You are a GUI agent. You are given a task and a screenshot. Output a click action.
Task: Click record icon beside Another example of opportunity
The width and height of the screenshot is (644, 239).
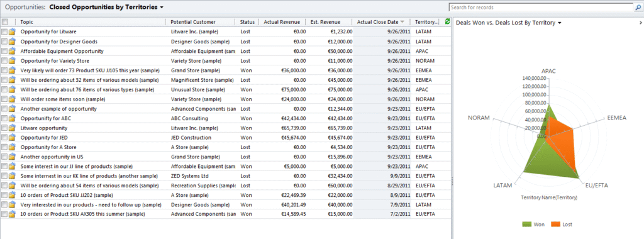[12, 109]
